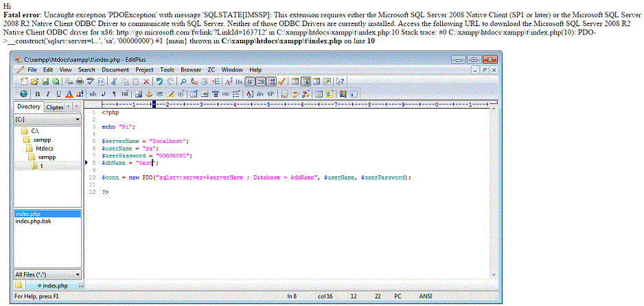This screenshot has width=644, height=306.
Task: Open the Project menu
Action: [145, 70]
